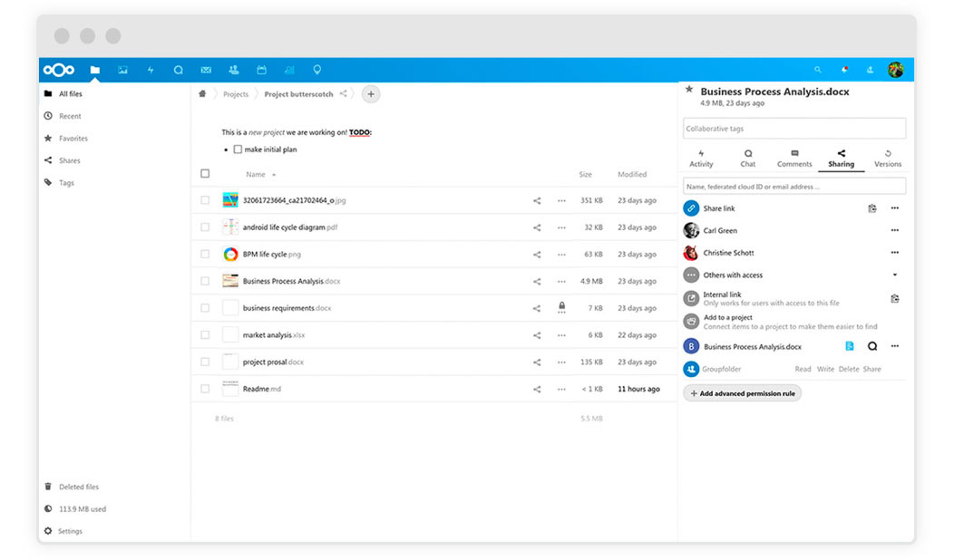This screenshot has height=560, width=954.
Task: Click the lock icon on business requirements.docx
Action: pyautogui.click(x=561, y=307)
